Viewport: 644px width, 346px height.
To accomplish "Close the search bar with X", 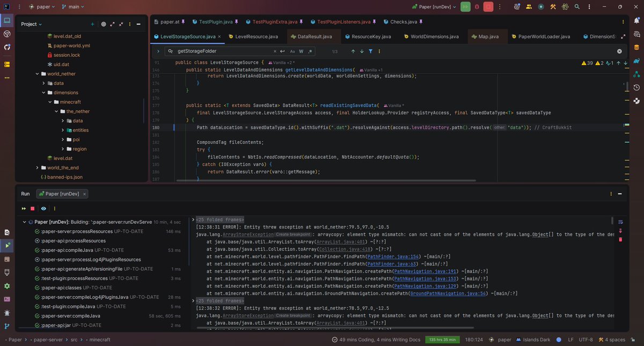I will [x=619, y=51].
